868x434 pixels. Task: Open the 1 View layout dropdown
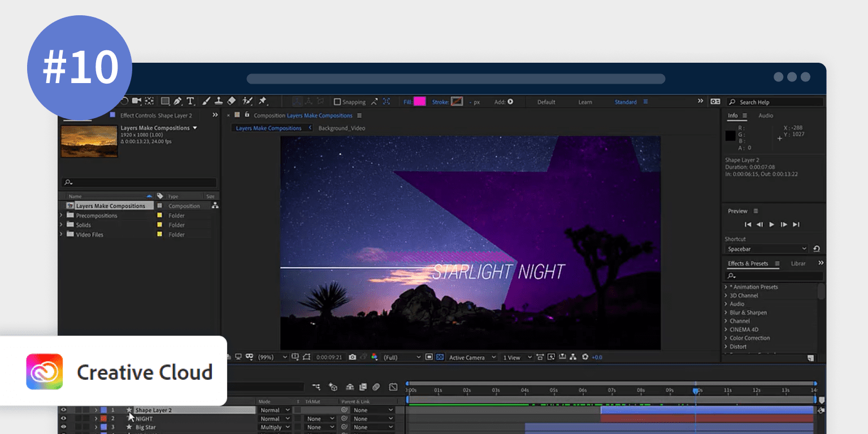[517, 357]
